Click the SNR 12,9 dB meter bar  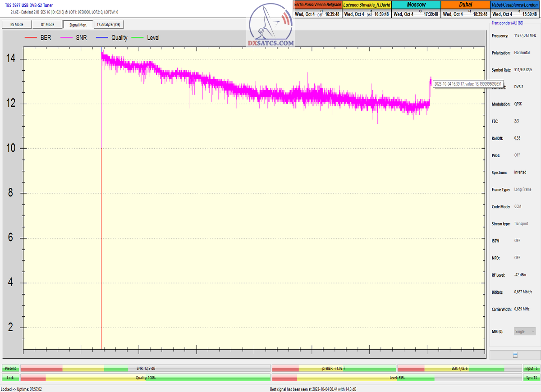click(x=145, y=369)
